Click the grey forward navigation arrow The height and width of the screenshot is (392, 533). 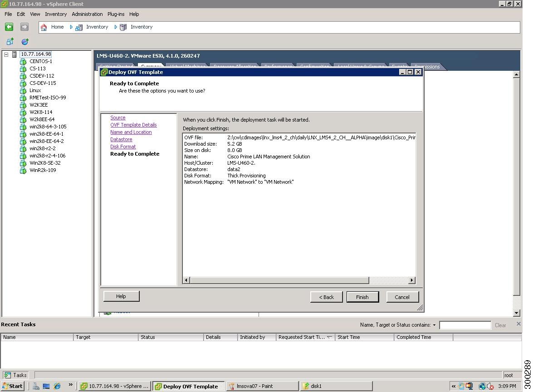point(24,27)
